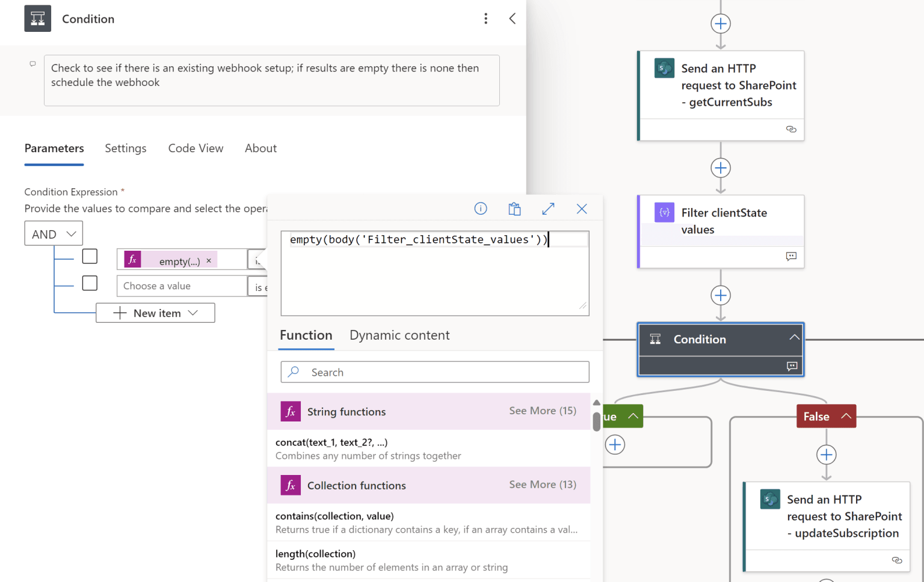Check the box for the Choose a value row
Screen dimensions: 924x582
pos(90,283)
